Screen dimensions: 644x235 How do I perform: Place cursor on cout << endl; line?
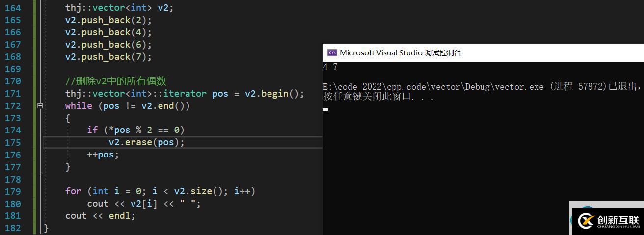[x=100, y=215]
